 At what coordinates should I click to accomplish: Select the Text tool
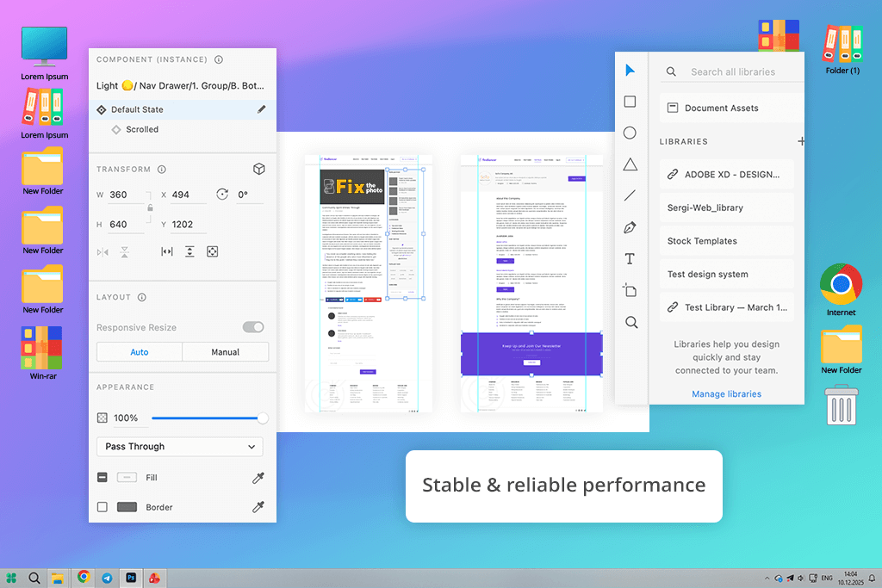630,258
